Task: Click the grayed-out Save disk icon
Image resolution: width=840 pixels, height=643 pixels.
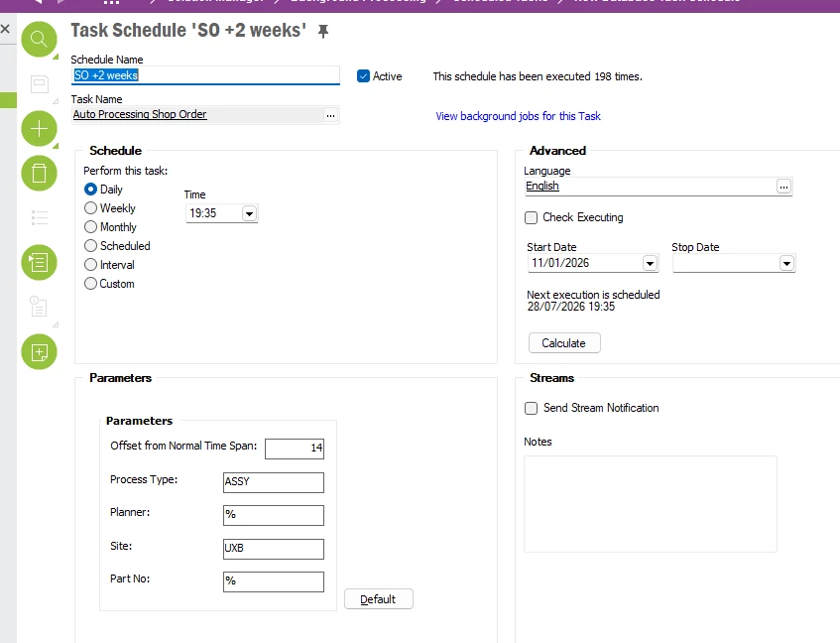Action: 39,84
